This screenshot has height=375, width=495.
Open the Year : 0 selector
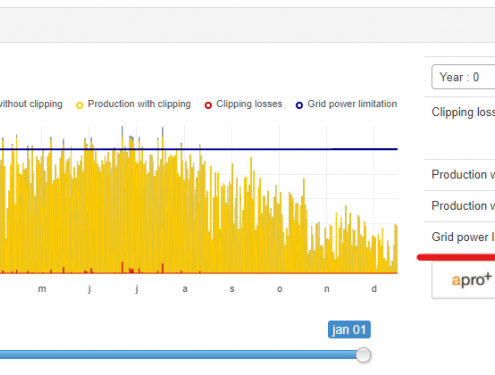click(x=463, y=77)
